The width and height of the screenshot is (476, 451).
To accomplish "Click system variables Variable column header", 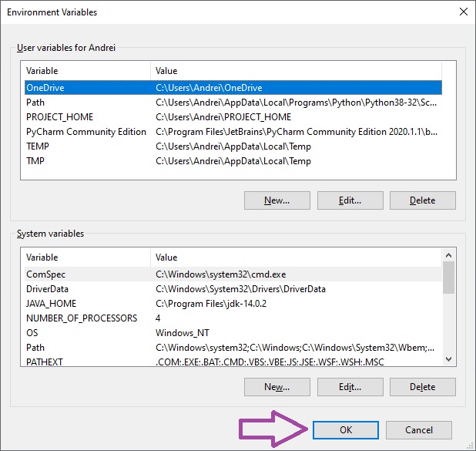I will click(x=88, y=257).
